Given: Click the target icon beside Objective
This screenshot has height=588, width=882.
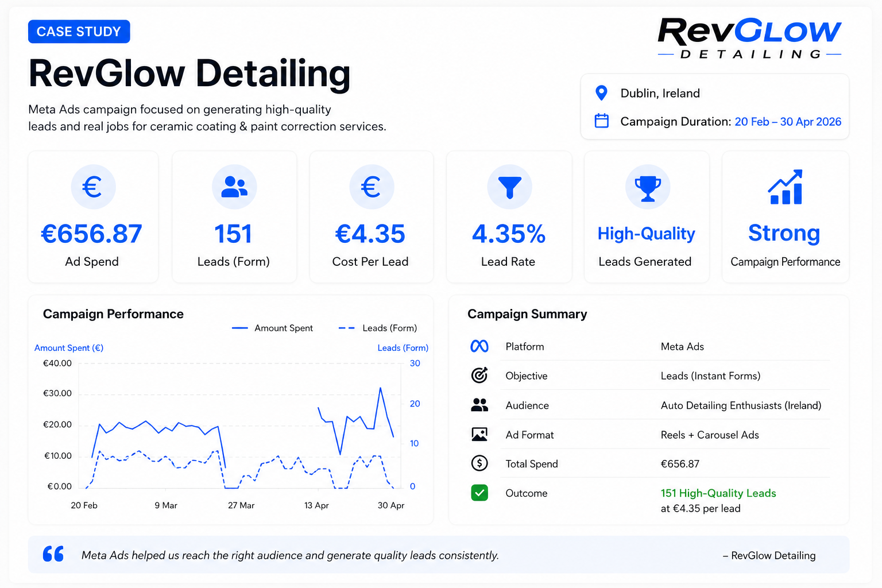Looking at the screenshot, I should 479,376.
